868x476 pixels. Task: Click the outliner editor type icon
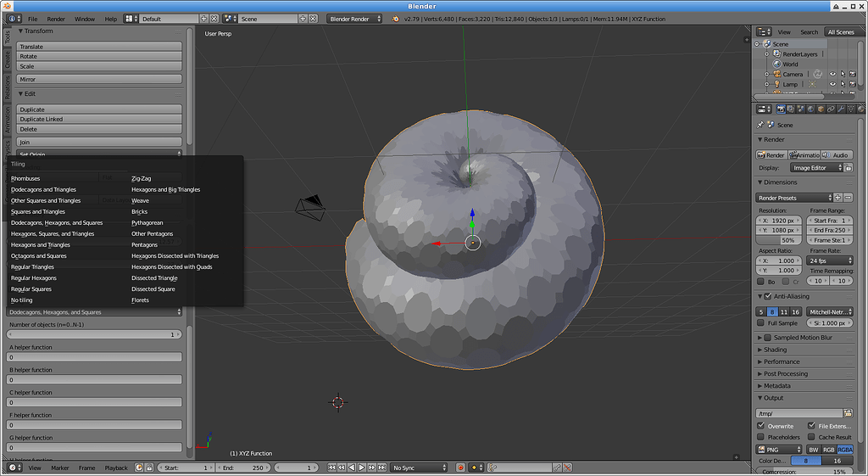764,31
